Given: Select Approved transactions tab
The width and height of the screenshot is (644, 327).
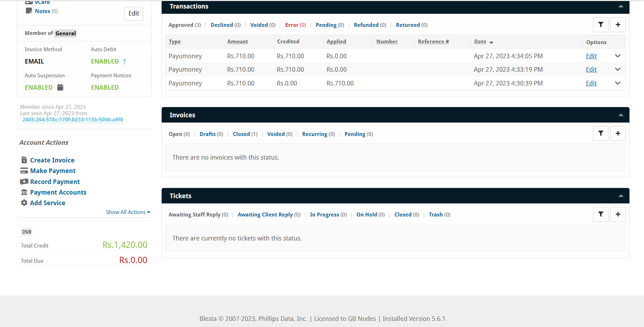Looking at the screenshot, I should [185, 25].
